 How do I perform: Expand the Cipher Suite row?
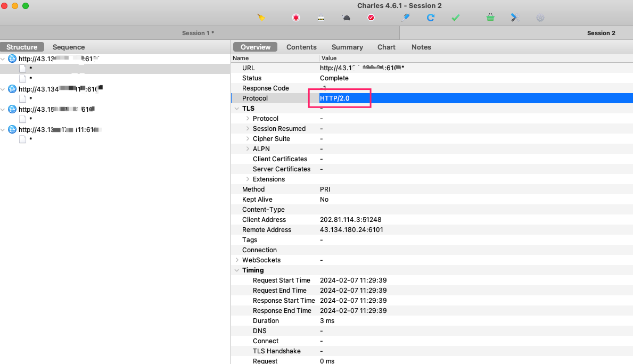click(246, 138)
